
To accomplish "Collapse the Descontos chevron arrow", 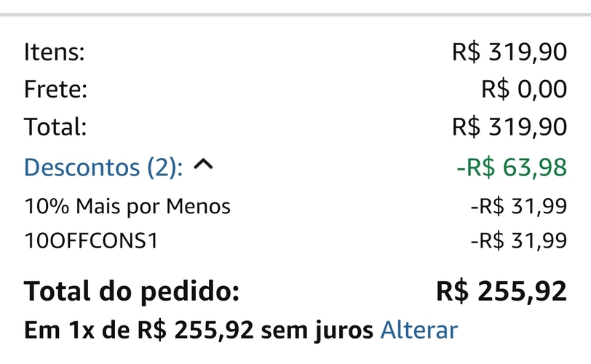I will point(204,167).
